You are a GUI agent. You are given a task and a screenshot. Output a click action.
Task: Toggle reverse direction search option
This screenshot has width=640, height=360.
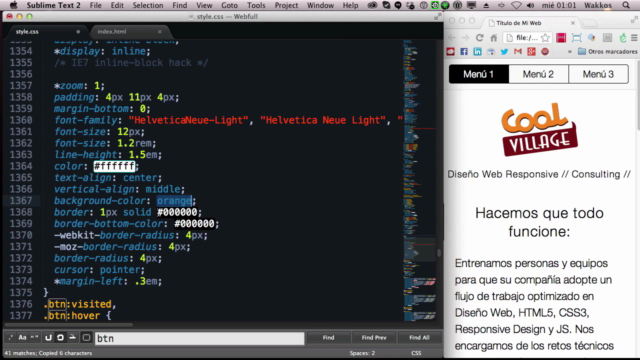click(48, 338)
